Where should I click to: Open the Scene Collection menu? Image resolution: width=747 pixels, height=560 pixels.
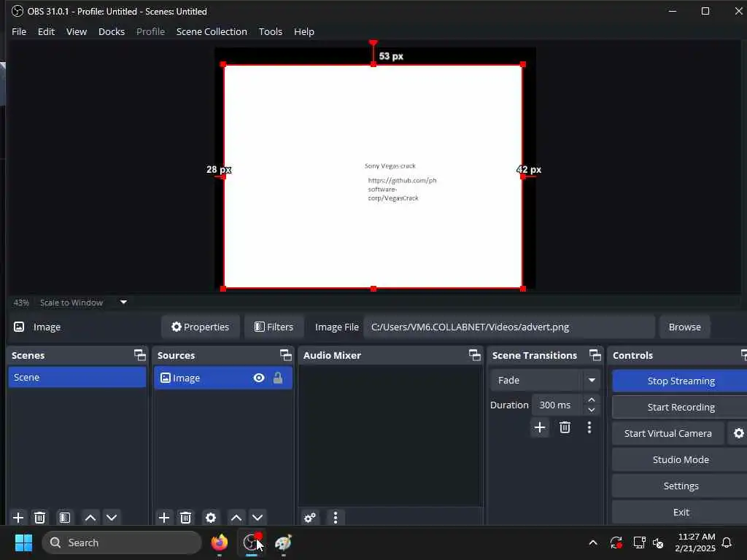pyautogui.click(x=212, y=31)
